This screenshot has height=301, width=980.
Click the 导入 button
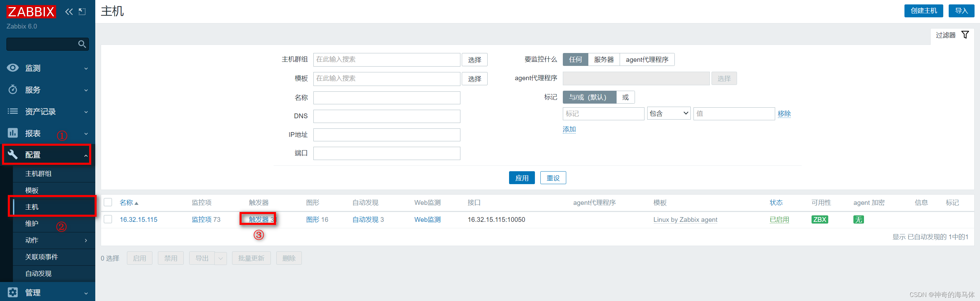pos(961,11)
